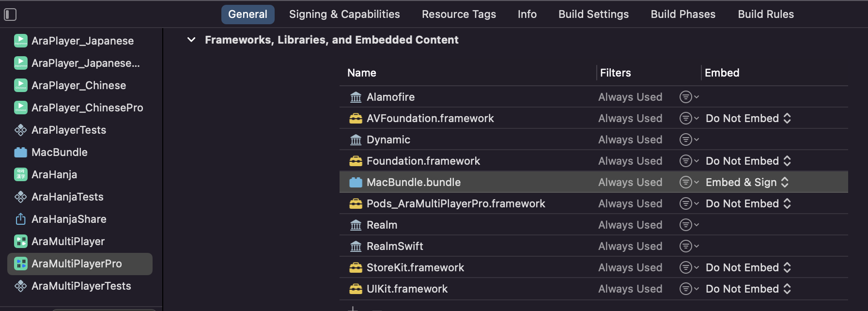This screenshot has width=868, height=311.
Task: Click Always Used for StoreKit.framework
Action: tap(630, 267)
